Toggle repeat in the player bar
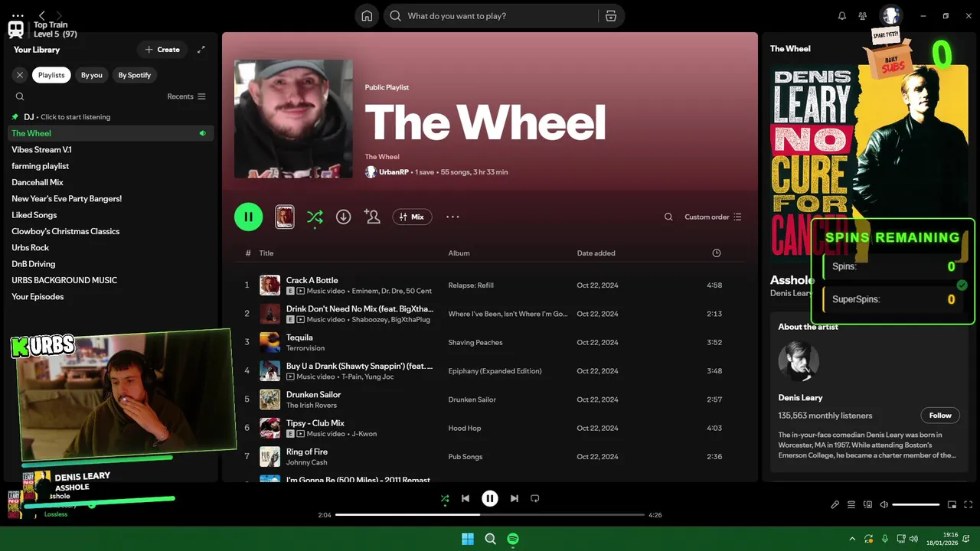This screenshot has height=551, width=980. [535, 498]
